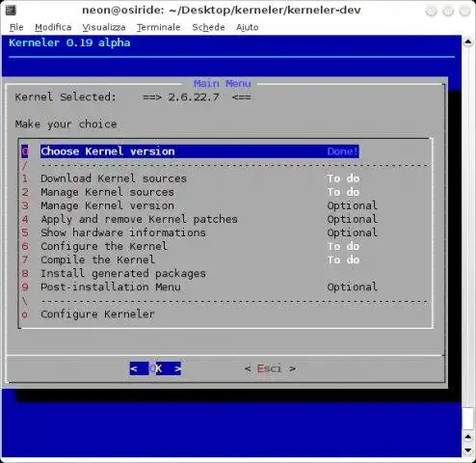Screen dimensions: 476x463
Task: Click the lower scrollbar up arrow
Action: point(468,437)
